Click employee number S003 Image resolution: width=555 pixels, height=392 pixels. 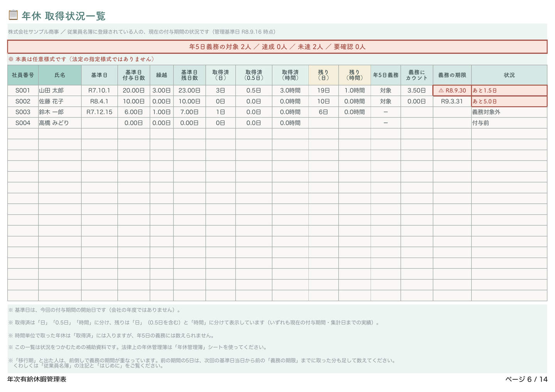(23, 112)
